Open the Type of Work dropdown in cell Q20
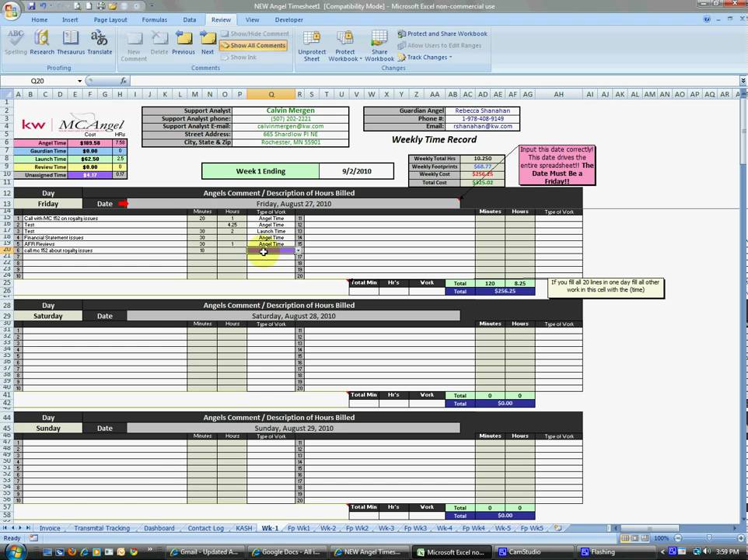This screenshot has height=560, width=748. 299,250
